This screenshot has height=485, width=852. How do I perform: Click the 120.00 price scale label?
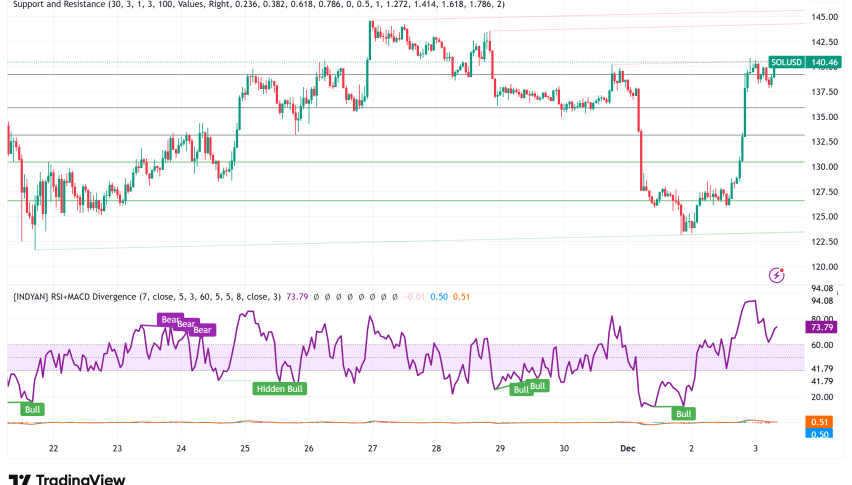point(824,267)
